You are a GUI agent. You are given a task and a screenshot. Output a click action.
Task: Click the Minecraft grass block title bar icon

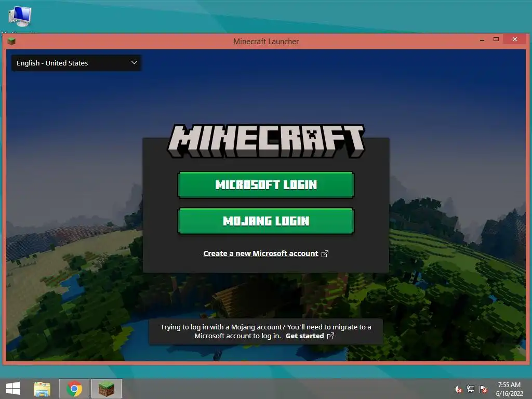(11, 42)
